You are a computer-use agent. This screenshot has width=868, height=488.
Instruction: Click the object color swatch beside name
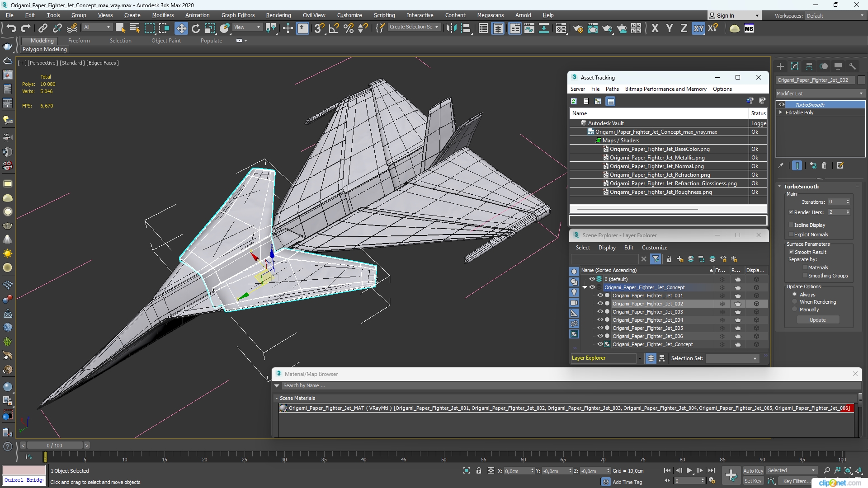[861, 80]
